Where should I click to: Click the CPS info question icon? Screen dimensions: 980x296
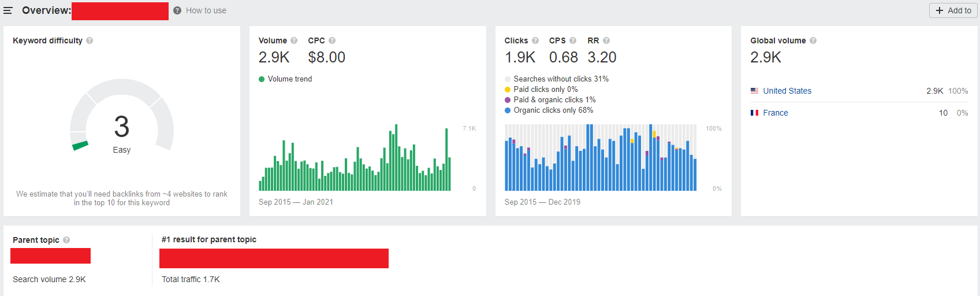[x=573, y=40]
